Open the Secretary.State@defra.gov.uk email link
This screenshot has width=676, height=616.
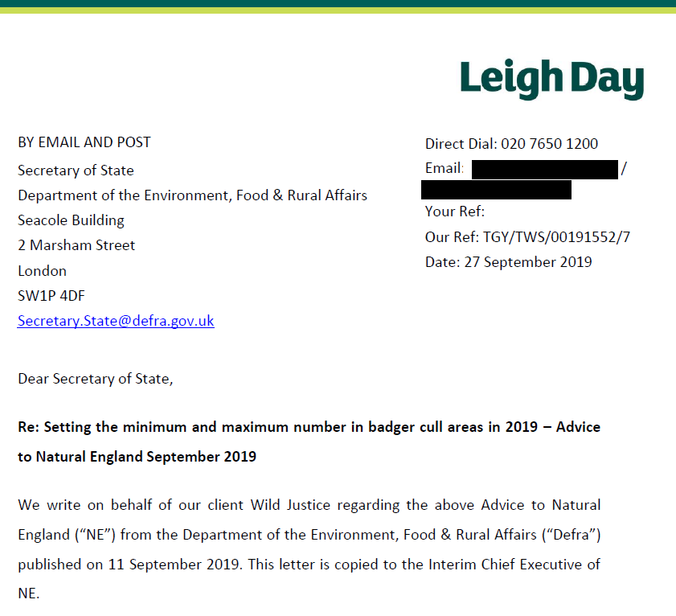pyautogui.click(x=116, y=321)
